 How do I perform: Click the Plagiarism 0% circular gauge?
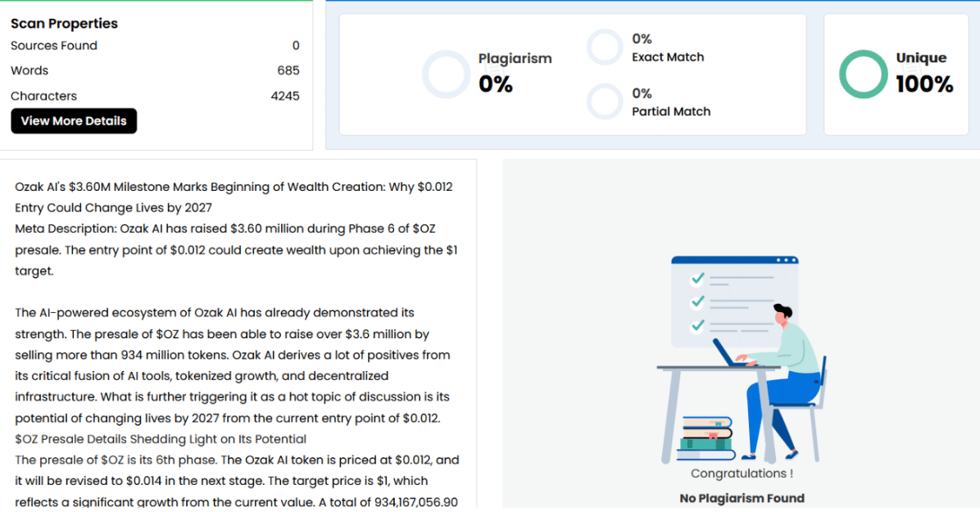tap(446, 75)
